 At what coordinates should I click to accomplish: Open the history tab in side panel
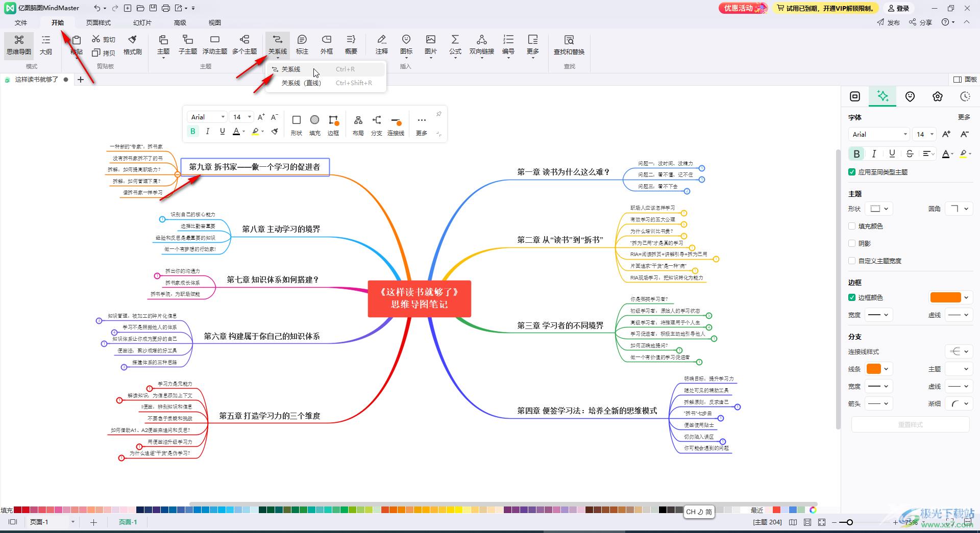click(x=965, y=96)
